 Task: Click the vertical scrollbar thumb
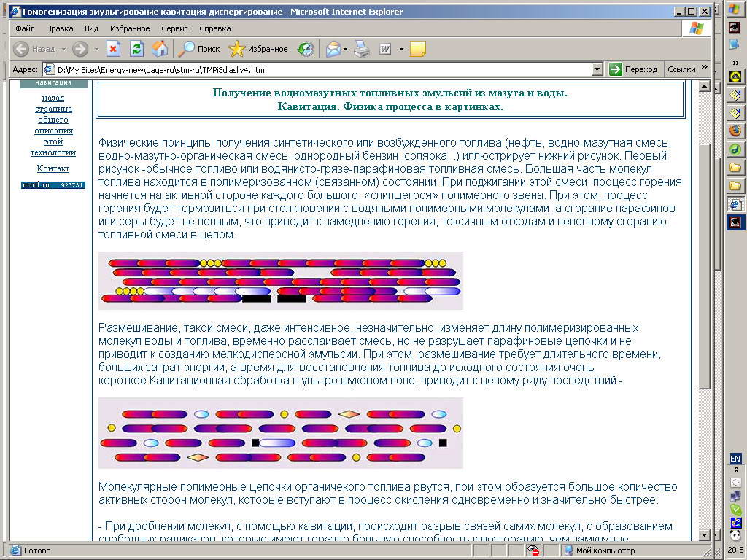pos(704,265)
